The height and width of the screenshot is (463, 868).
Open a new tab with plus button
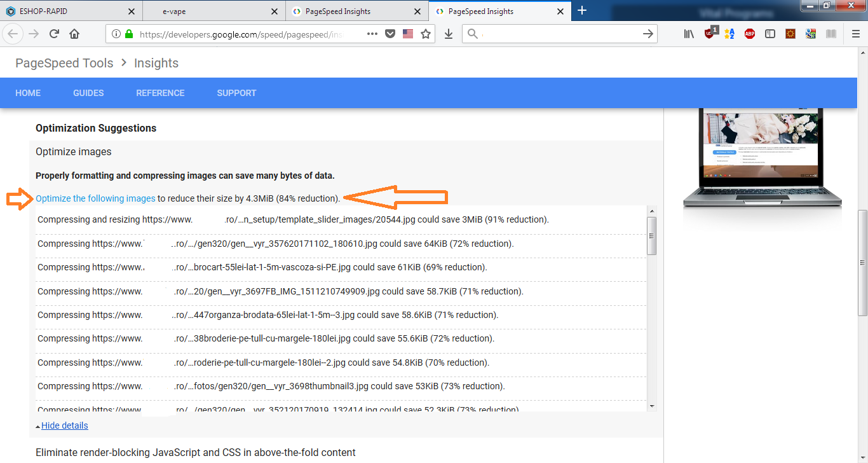pos(582,11)
